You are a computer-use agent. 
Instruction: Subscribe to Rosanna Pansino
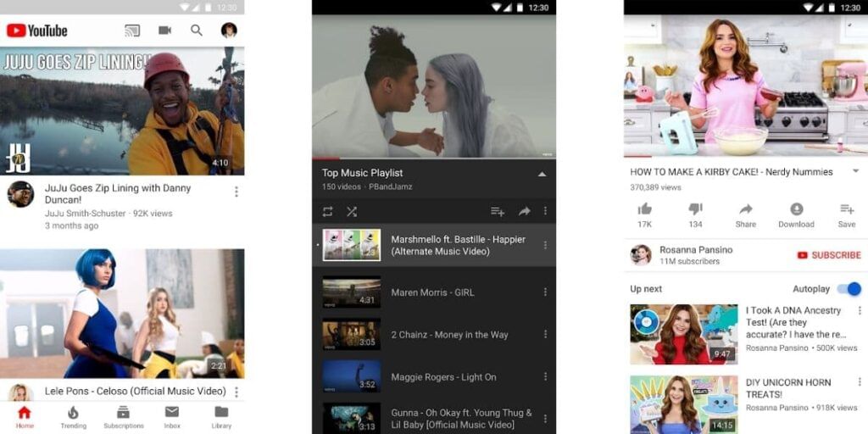829,255
